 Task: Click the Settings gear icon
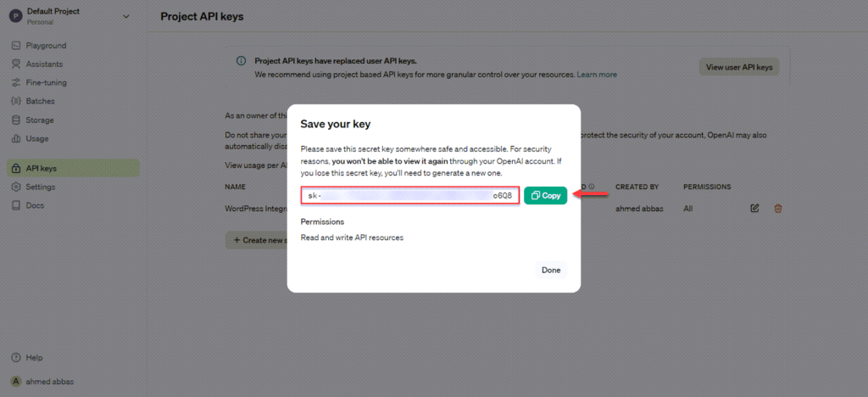pyautogui.click(x=17, y=187)
